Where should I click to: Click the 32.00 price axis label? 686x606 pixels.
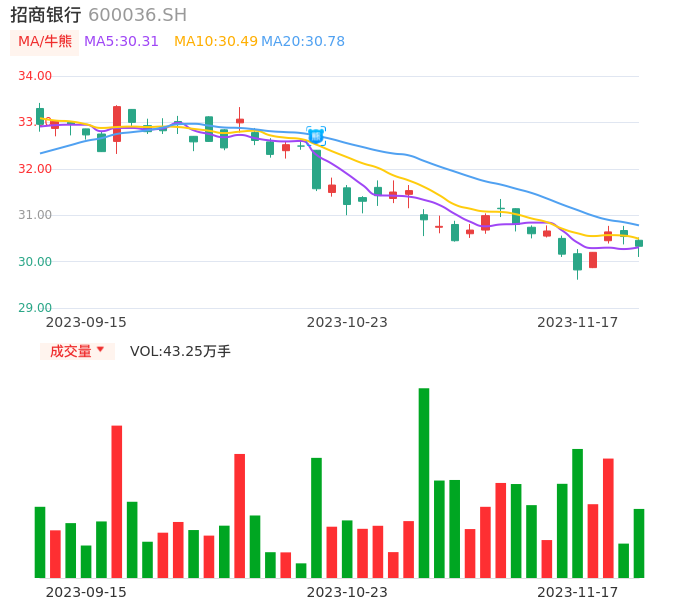[x=35, y=169]
